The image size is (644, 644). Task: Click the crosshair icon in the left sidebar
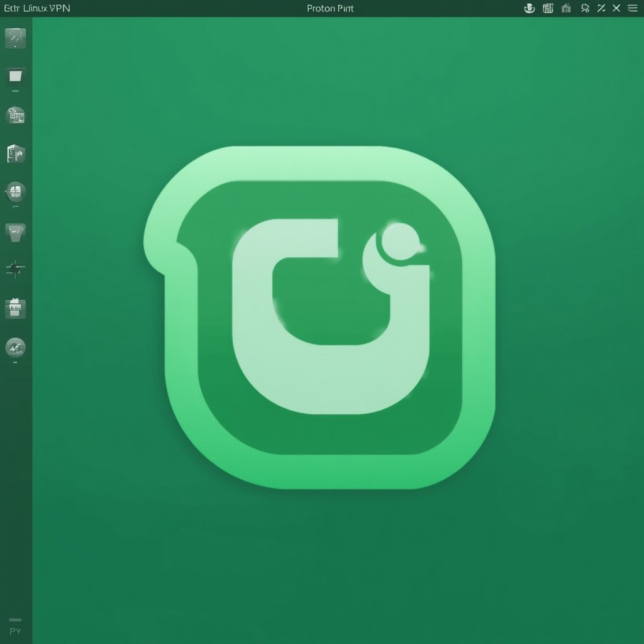(x=15, y=269)
